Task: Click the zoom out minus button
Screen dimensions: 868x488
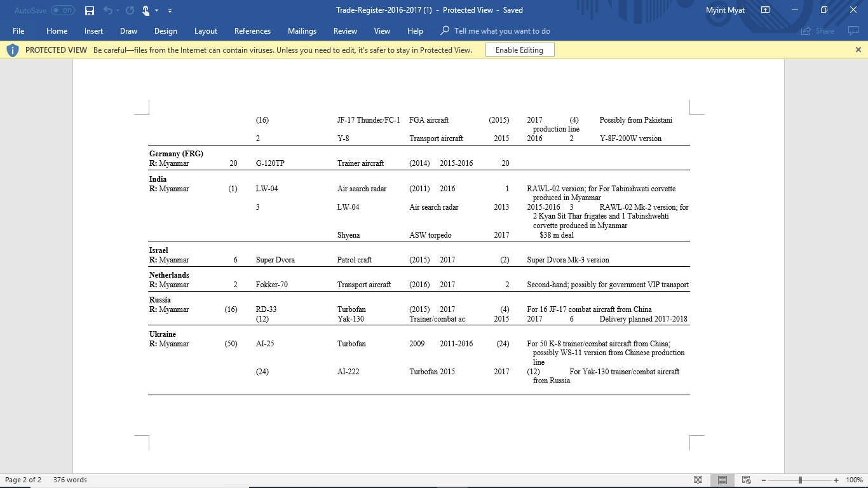Action: pyautogui.click(x=763, y=480)
